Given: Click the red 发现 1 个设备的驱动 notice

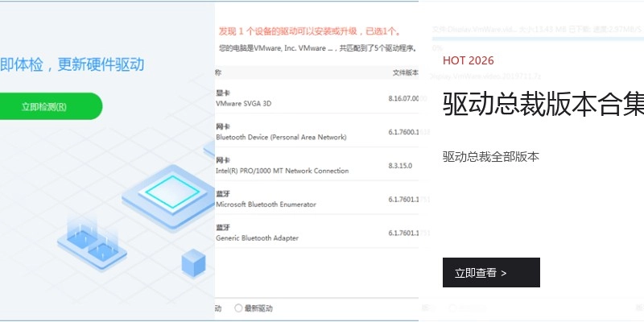Looking at the screenshot, I should (x=310, y=31).
